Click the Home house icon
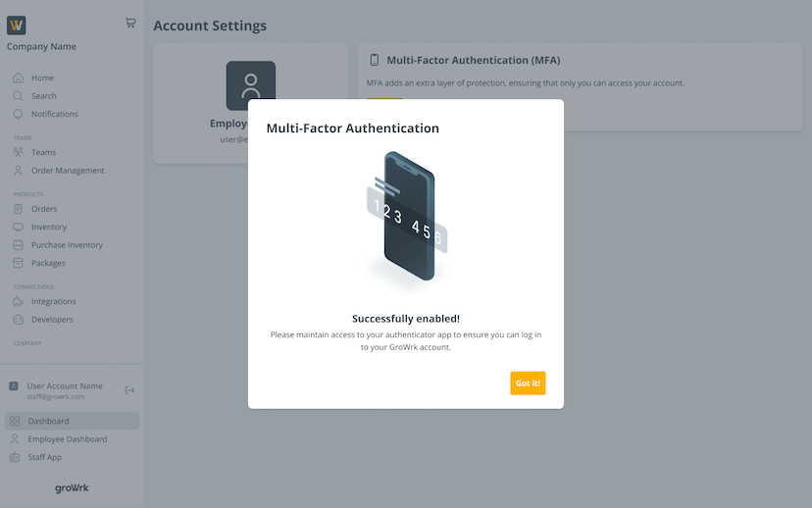The image size is (812, 508). click(18, 78)
